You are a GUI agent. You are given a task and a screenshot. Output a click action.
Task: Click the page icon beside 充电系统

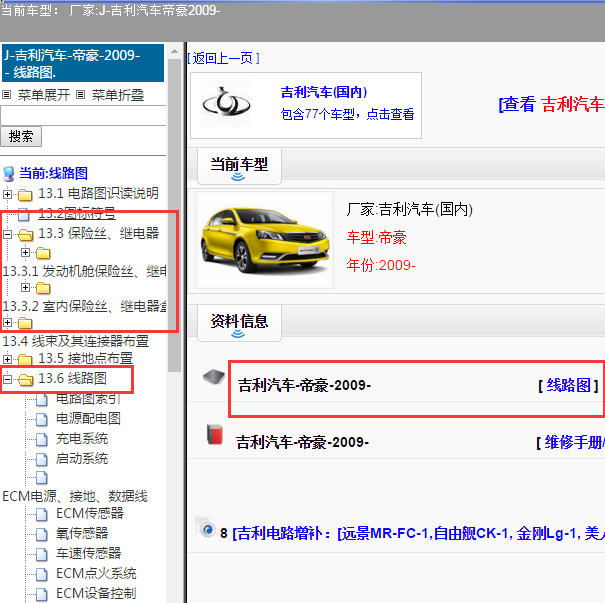(x=42, y=439)
